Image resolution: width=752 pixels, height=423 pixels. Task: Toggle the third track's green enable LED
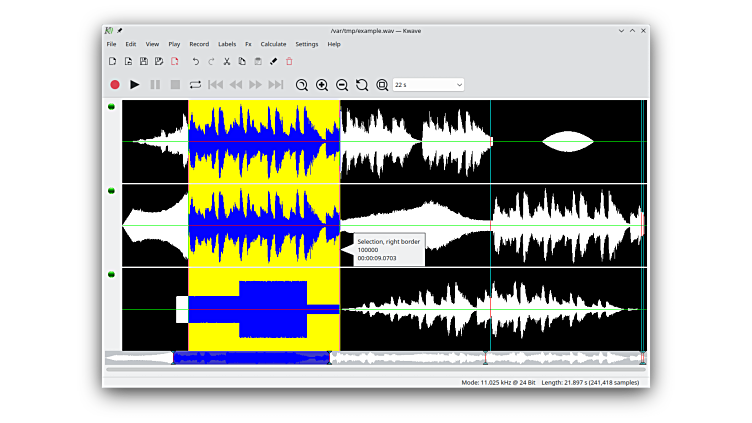(111, 274)
